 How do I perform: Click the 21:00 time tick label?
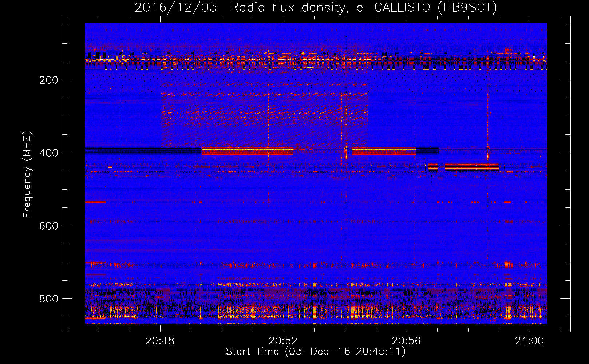point(529,341)
